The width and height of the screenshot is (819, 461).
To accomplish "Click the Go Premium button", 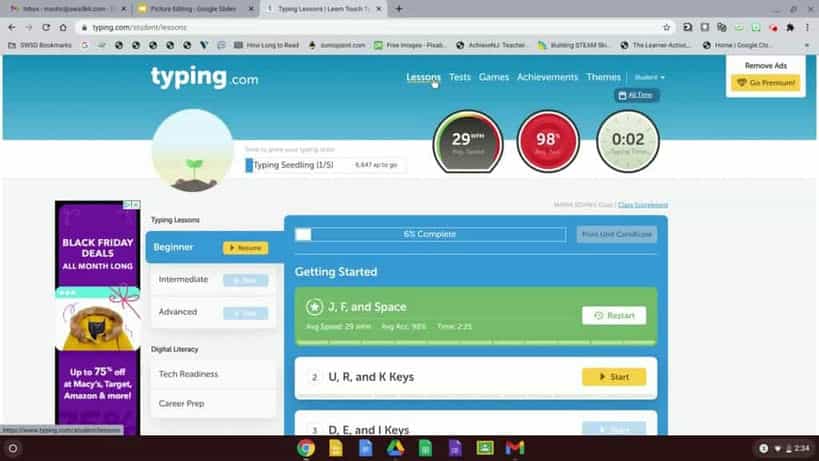I will pos(765,82).
